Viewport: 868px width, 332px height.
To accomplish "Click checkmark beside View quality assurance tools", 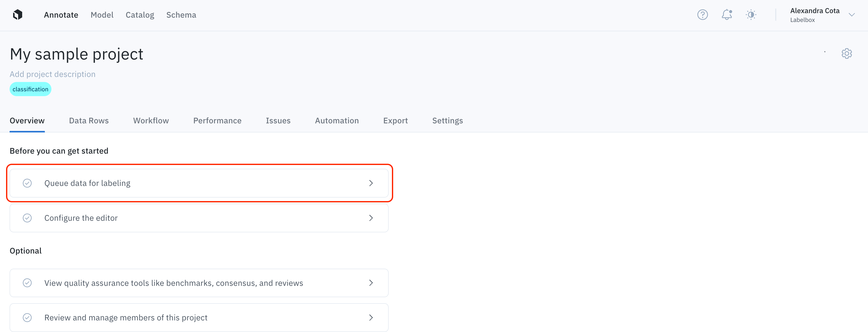I will coord(27,282).
